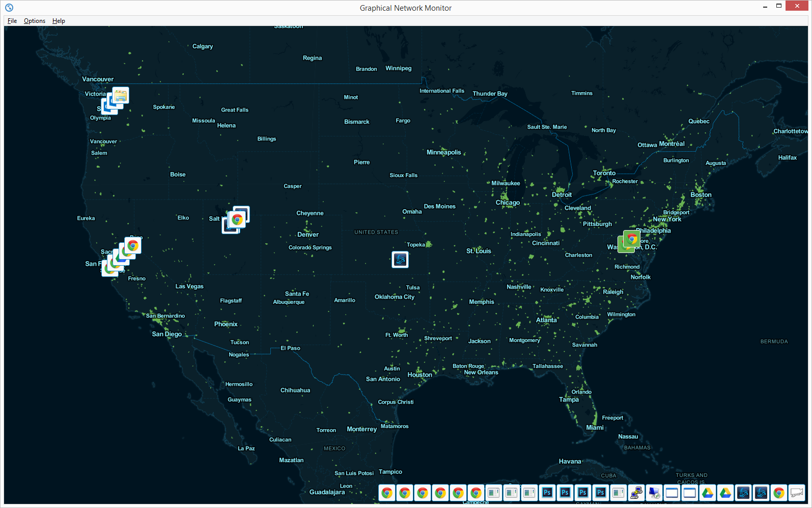Open the Help menu

[x=59, y=21]
